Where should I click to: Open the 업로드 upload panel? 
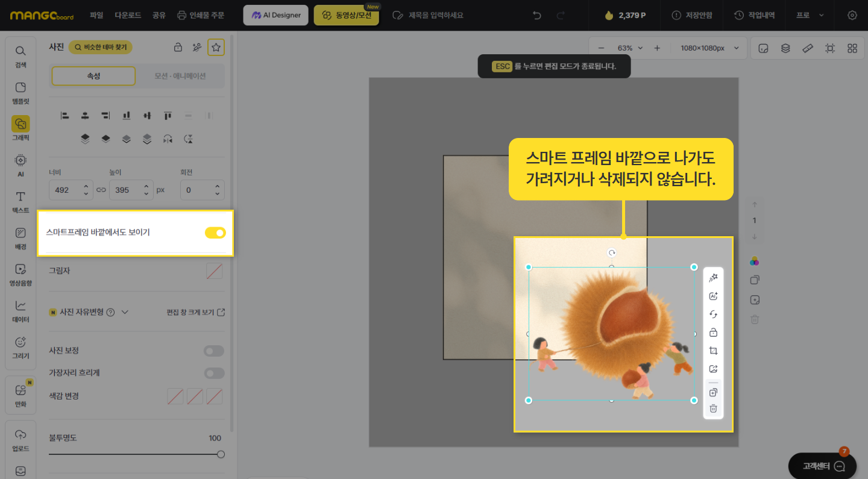(20, 440)
